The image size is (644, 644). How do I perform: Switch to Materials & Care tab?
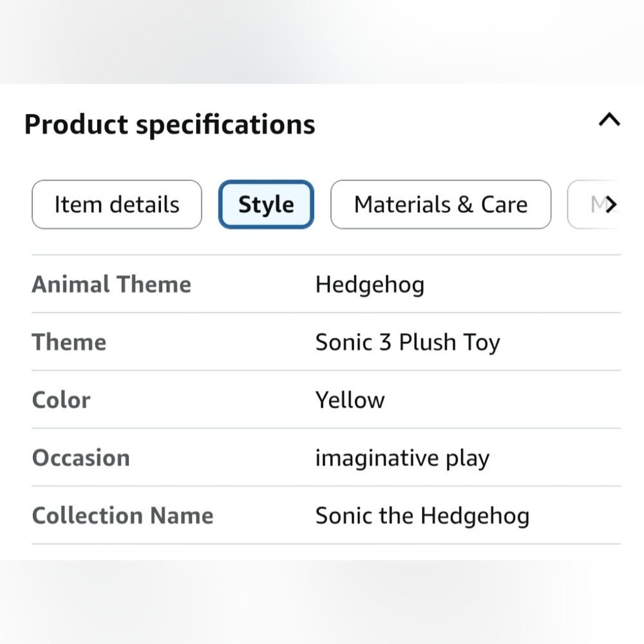click(440, 205)
